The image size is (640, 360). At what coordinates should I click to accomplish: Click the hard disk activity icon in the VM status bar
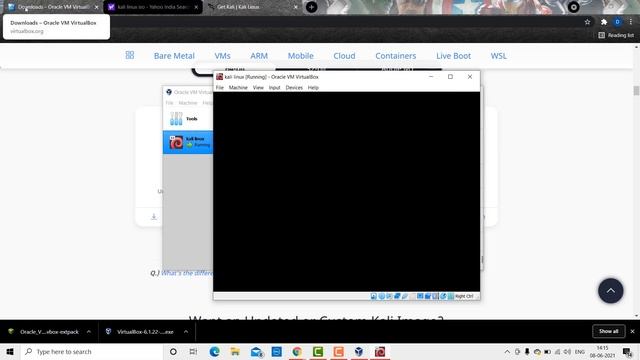(x=373, y=296)
